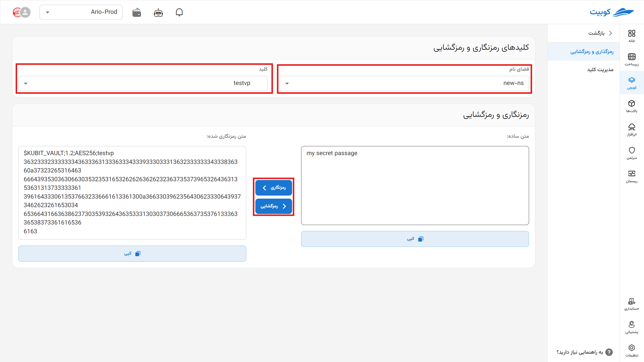Open the Ario-Prod project dropdown
The image size is (644, 362).
coord(81,12)
